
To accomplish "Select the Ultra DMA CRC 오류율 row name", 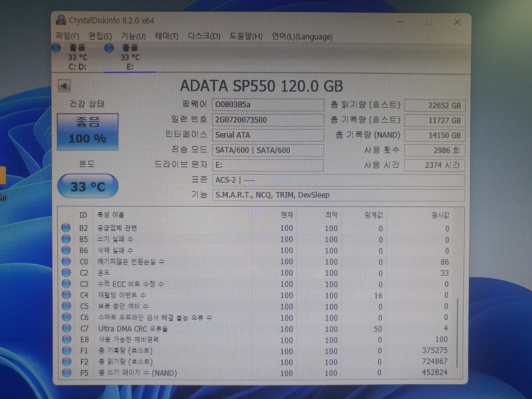I will point(133,329).
